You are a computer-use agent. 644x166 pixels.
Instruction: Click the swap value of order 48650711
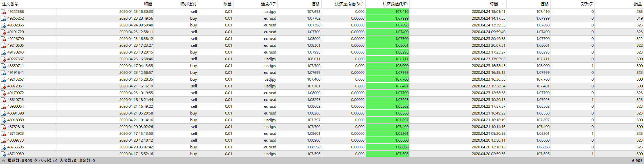pos(592,66)
